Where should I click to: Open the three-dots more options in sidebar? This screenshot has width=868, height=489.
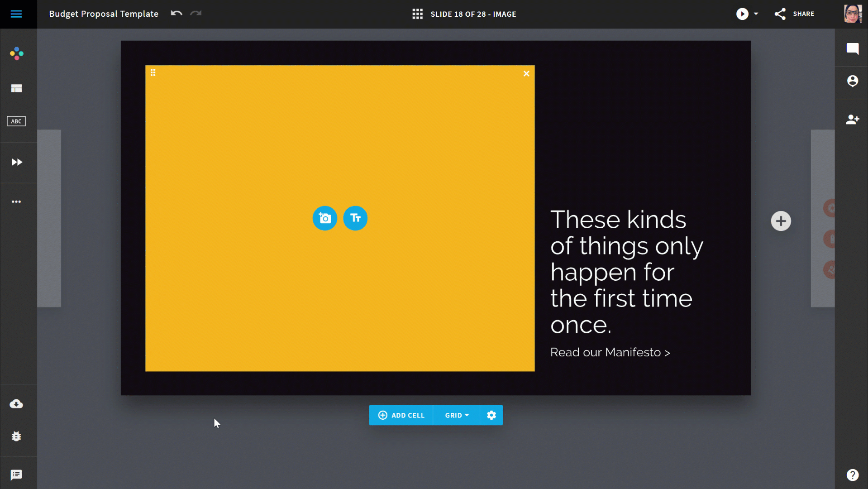pos(16,202)
